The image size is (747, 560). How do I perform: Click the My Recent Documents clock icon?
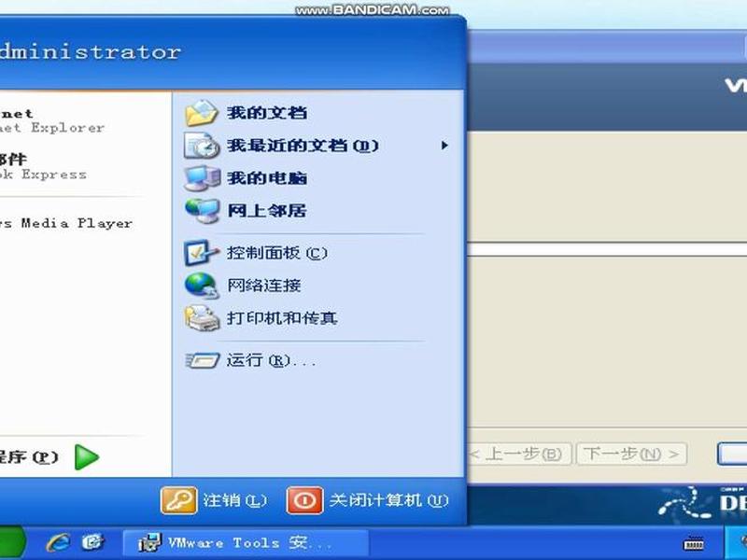[202, 146]
